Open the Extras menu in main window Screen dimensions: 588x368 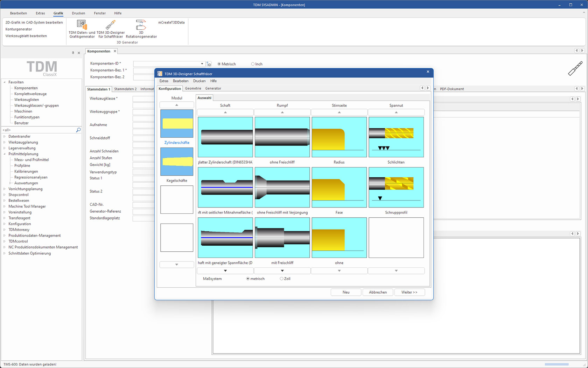point(40,13)
